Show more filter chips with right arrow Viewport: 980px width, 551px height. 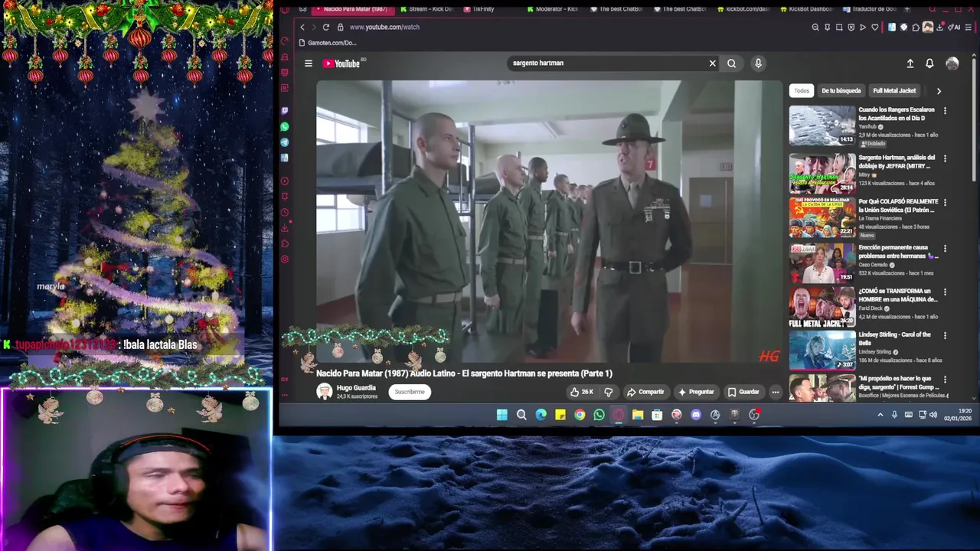pyautogui.click(x=939, y=91)
